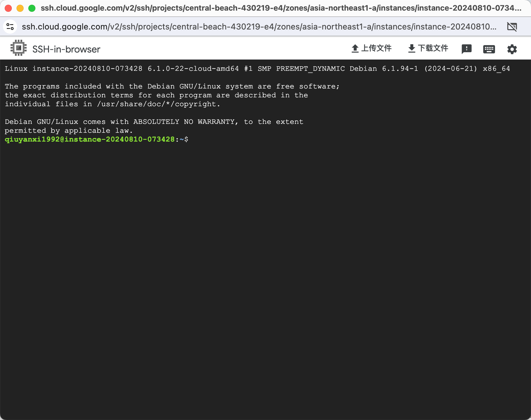Viewport: 531px width, 420px height.
Task: Click the 下载文件 download file button
Action: pyautogui.click(x=428, y=48)
